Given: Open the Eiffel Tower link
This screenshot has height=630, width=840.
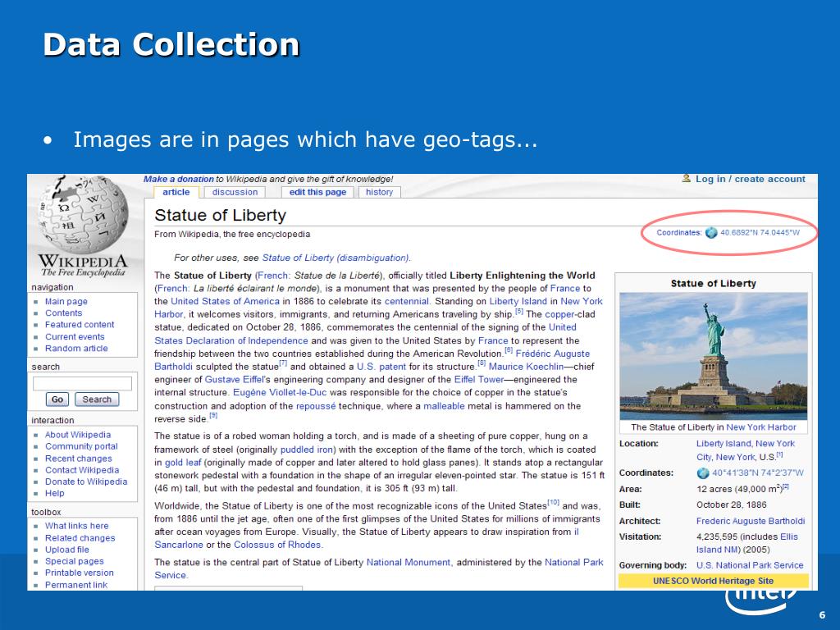Looking at the screenshot, I should tap(478, 379).
